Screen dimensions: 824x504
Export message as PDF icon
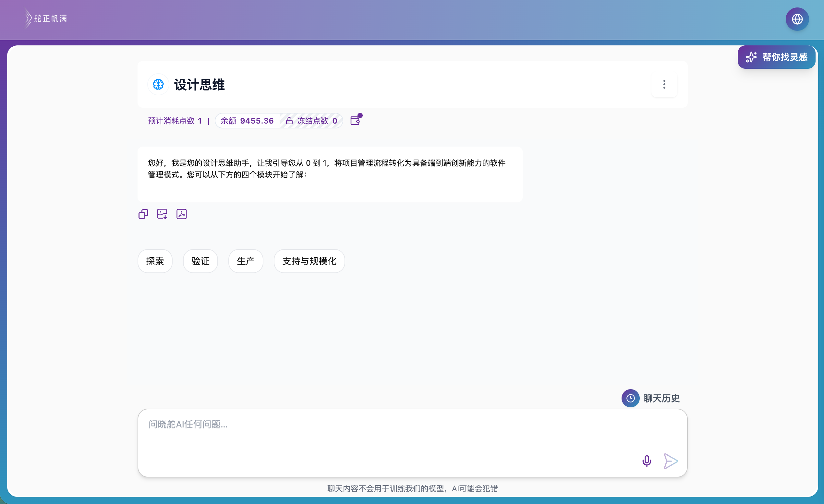182,214
